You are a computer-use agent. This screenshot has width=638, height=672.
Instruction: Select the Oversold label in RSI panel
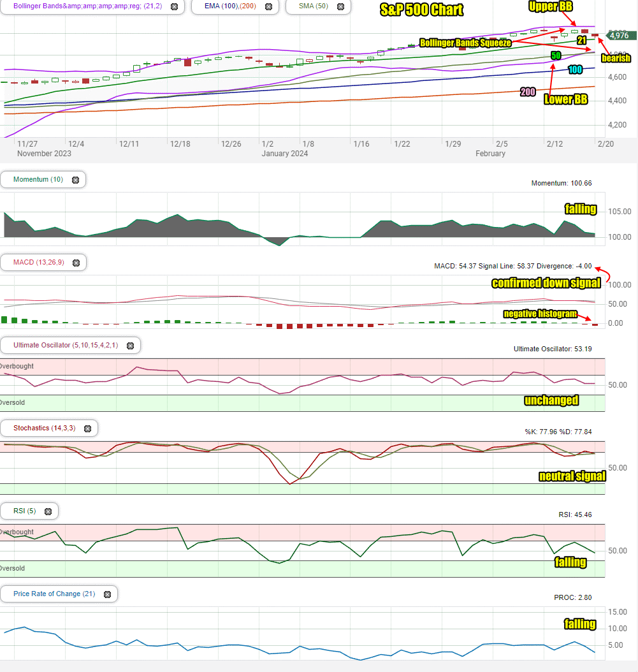tap(12, 569)
